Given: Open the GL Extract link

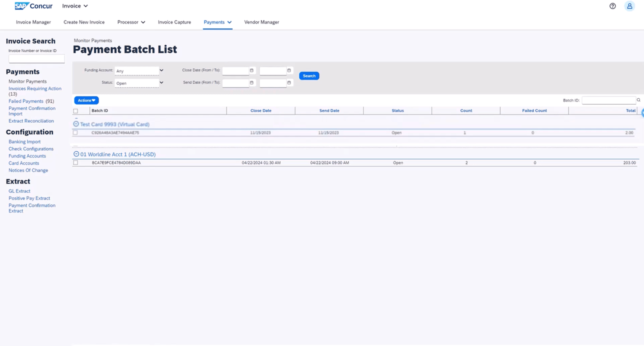Looking at the screenshot, I should (19, 191).
